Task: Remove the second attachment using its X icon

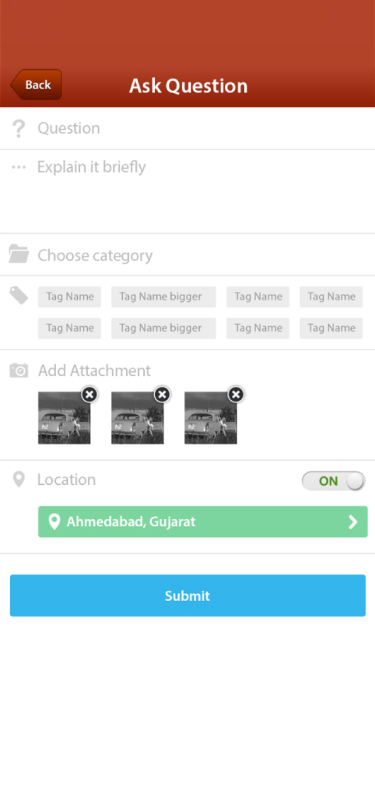Action: tap(163, 395)
